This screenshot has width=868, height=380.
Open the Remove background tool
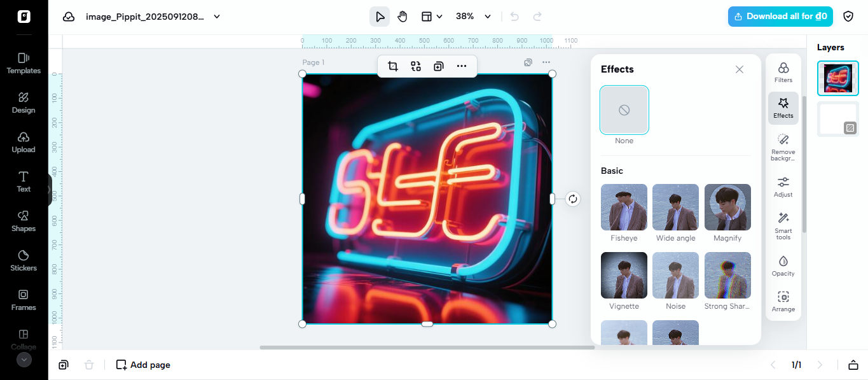(783, 146)
